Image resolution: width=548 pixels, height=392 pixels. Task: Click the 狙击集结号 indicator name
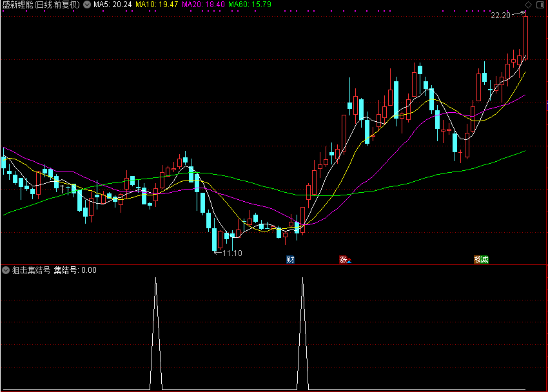[32, 270]
